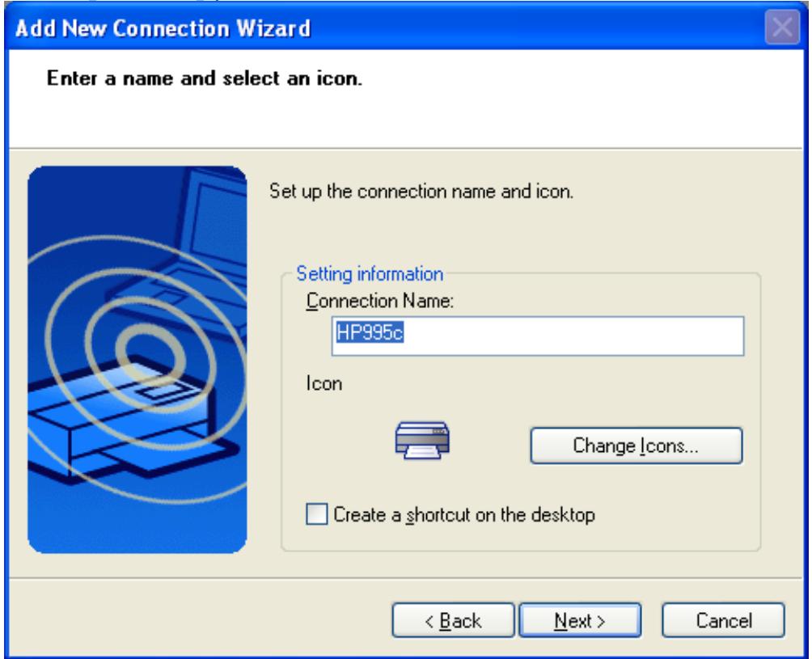The width and height of the screenshot is (812, 659).
Task: Open the Change Icons dialog
Action: pyautogui.click(x=636, y=446)
